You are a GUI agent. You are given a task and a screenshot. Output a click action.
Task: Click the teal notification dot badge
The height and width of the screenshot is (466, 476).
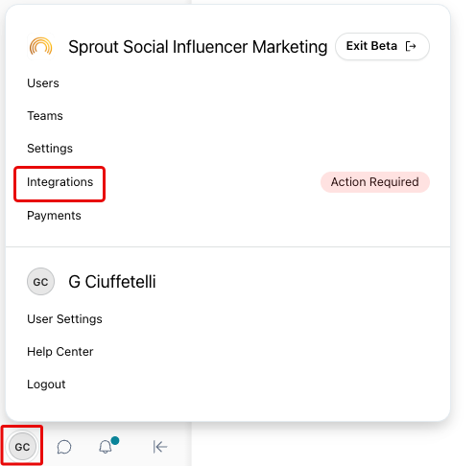click(115, 441)
